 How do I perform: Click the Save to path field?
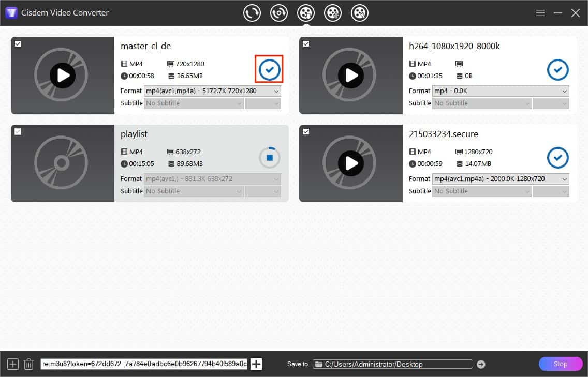[x=393, y=364]
